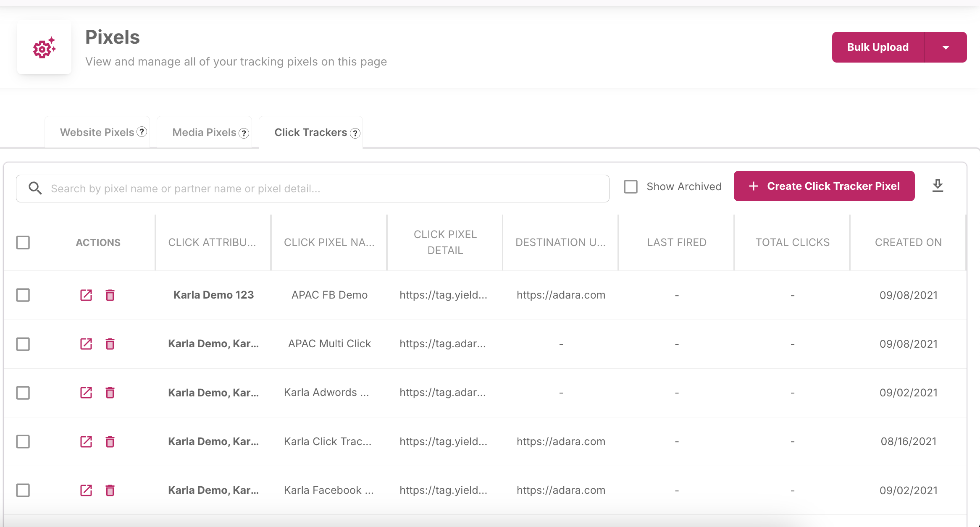Delete the APAC Multi Click pixel
Screen dimensions: 980x527
click(110, 344)
